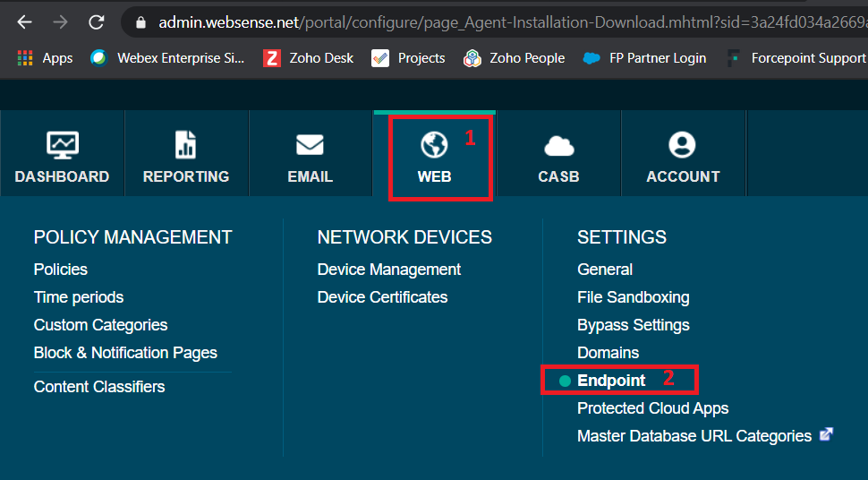Click the Web globe icon
This screenshot has width=868, height=480.
coord(434,145)
